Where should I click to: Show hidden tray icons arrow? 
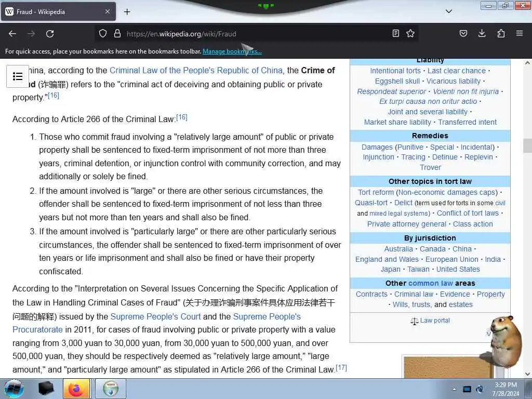454,389
